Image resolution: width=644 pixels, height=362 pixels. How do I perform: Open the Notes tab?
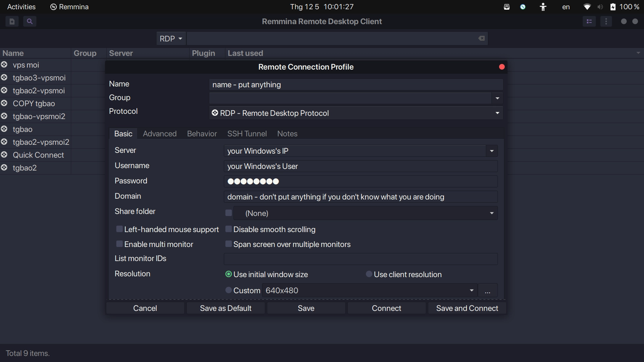tap(287, 134)
